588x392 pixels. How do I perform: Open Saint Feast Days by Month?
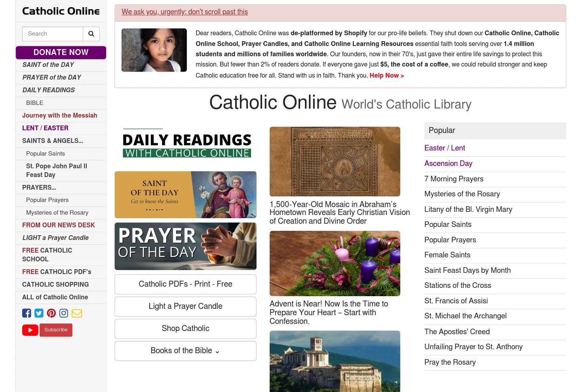(468, 270)
